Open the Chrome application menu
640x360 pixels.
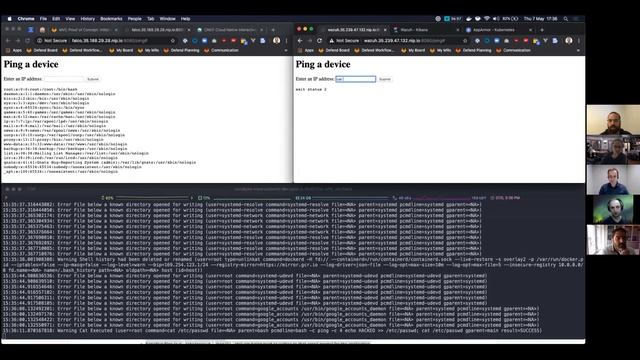[26, 19]
